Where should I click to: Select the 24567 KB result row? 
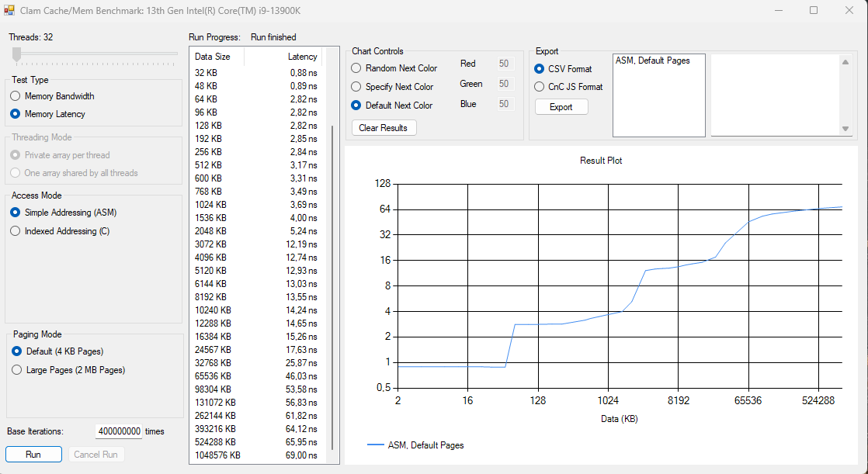(256, 350)
